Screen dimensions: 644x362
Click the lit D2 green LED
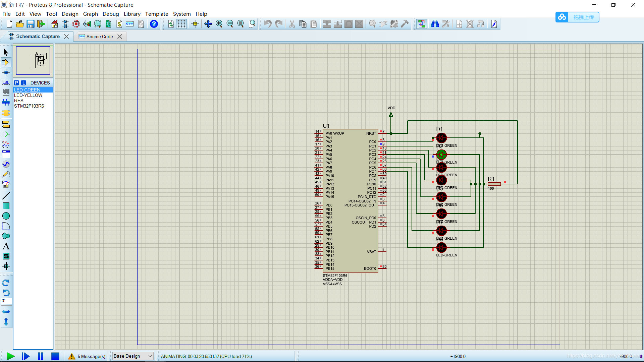441,155
